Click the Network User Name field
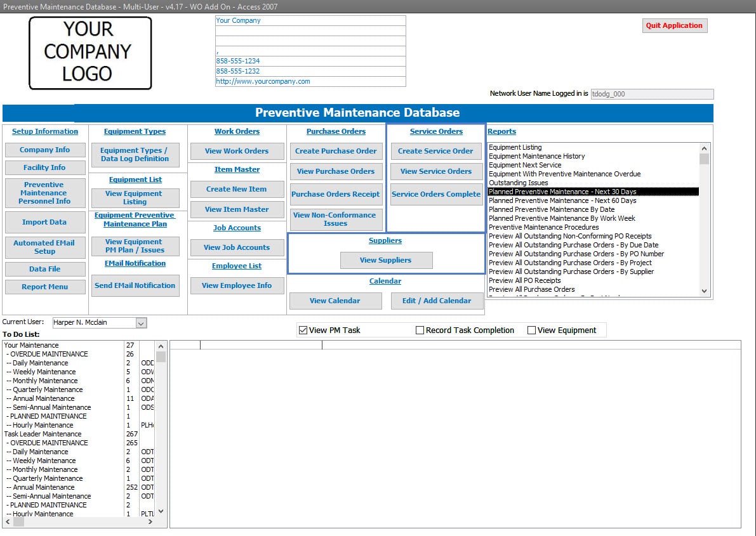Screen dimensions: 756x536 tap(652, 94)
